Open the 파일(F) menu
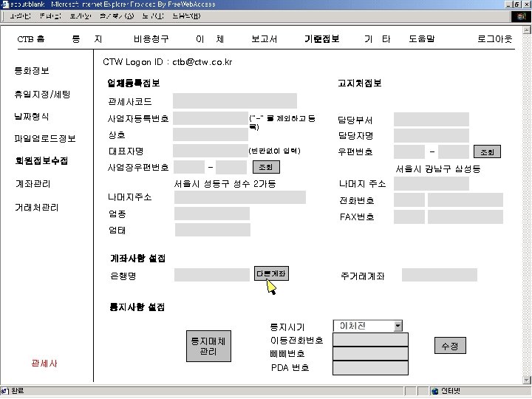Viewport: 532px width, 399px height. [21, 16]
